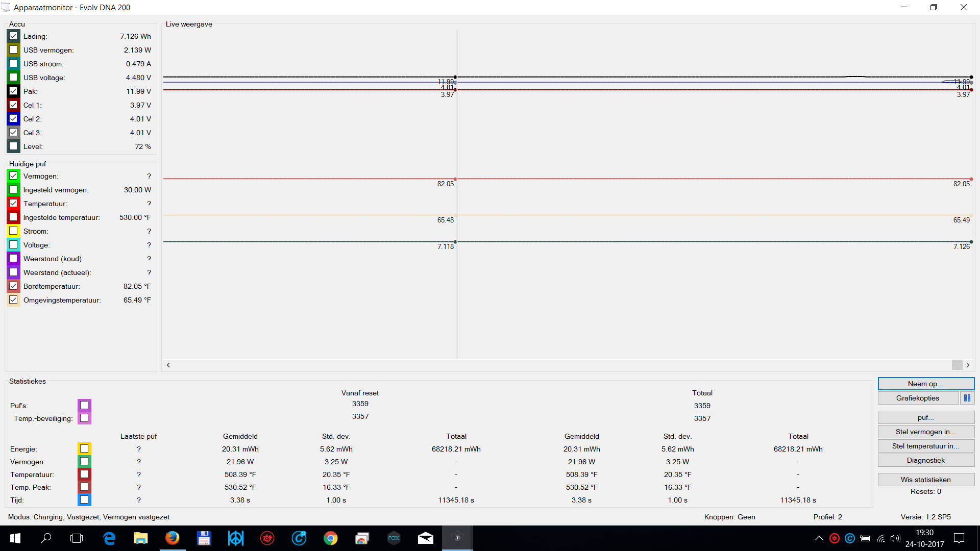Click the Neem op... button
Viewport: 980px width, 551px height.
pos(925,384)
